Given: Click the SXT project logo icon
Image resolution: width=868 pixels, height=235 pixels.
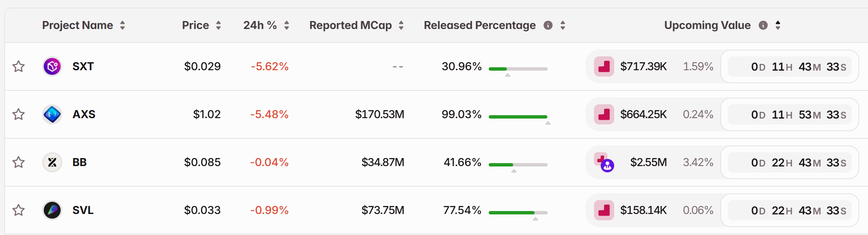Looking at the screenshot, I should (x=52, y=66).
